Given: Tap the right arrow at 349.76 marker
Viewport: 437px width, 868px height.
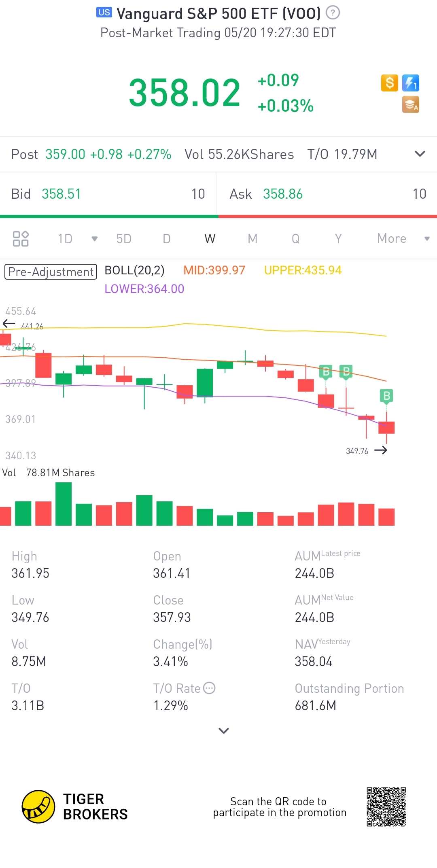Looking at the screenshot, I should [381, 450].
